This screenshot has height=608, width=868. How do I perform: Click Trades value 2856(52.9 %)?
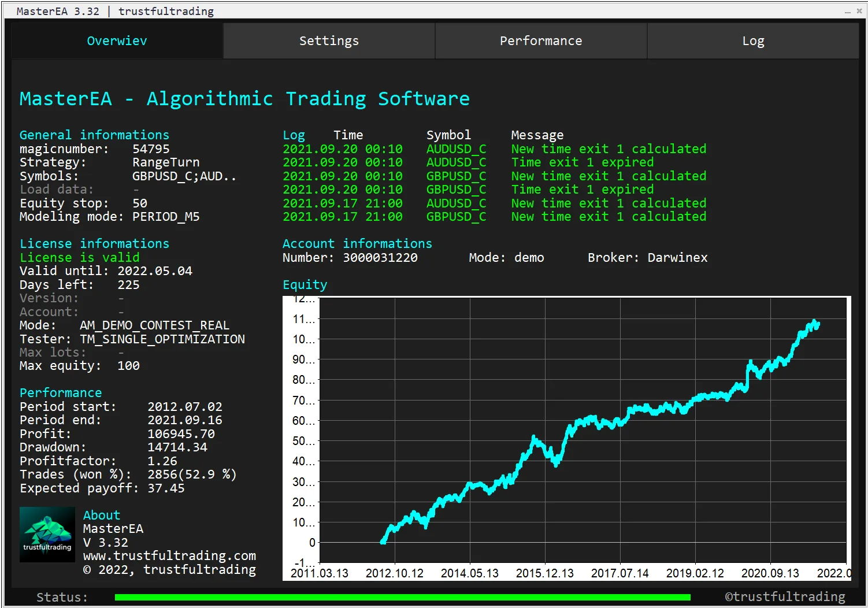pos(192,474)
